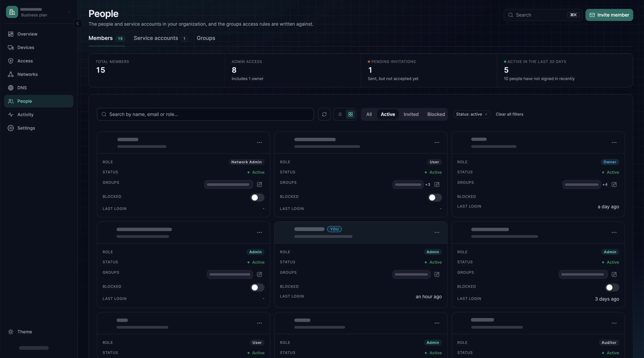Toggle Blocked for Admin seen 3 days ago
644x358 pixels.
point(612,288)
